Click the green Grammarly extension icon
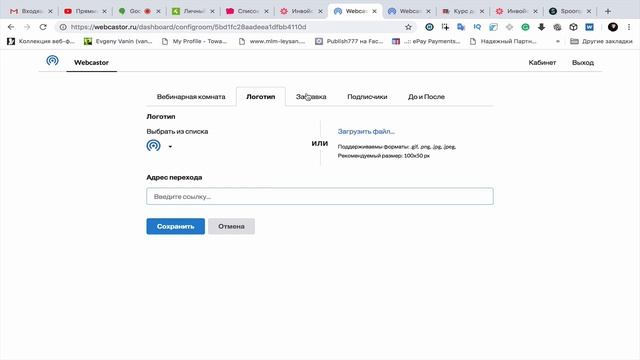The height and width of the screenshot is (360, 640). [x=525, y=27]
